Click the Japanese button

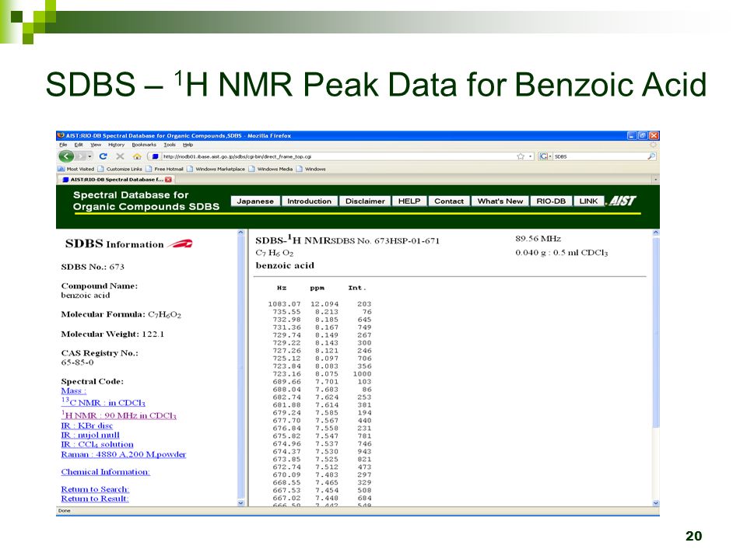(x=255, y=201)
